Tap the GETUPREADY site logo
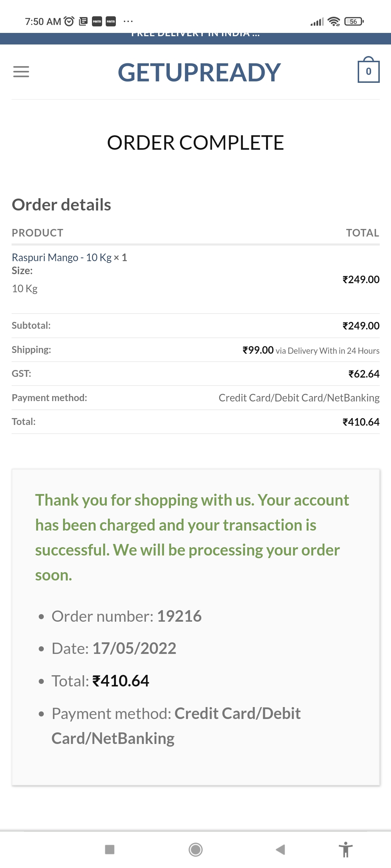The image size is (391, 868). coord(199,72)
